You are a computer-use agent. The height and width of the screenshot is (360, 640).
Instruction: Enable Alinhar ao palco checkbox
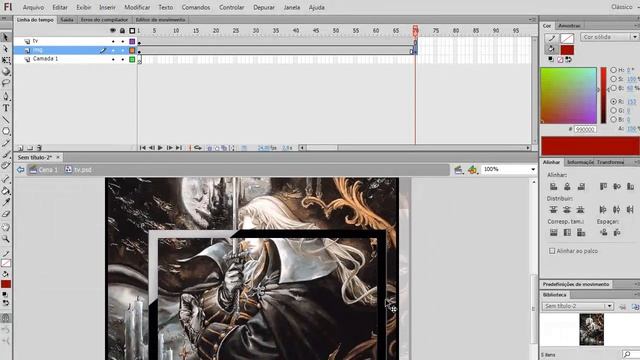pyautogui.click(x=552, y=251)
